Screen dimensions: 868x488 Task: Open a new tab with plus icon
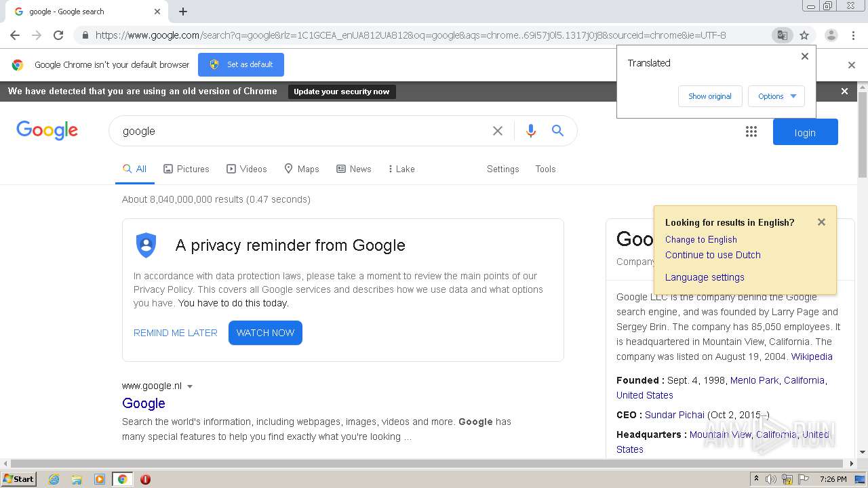click(183, 12)
